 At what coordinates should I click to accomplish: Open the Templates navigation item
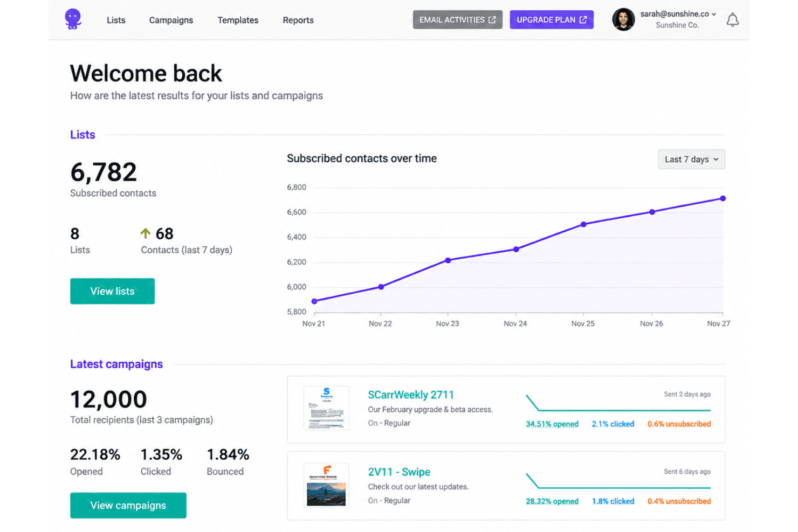238,20
